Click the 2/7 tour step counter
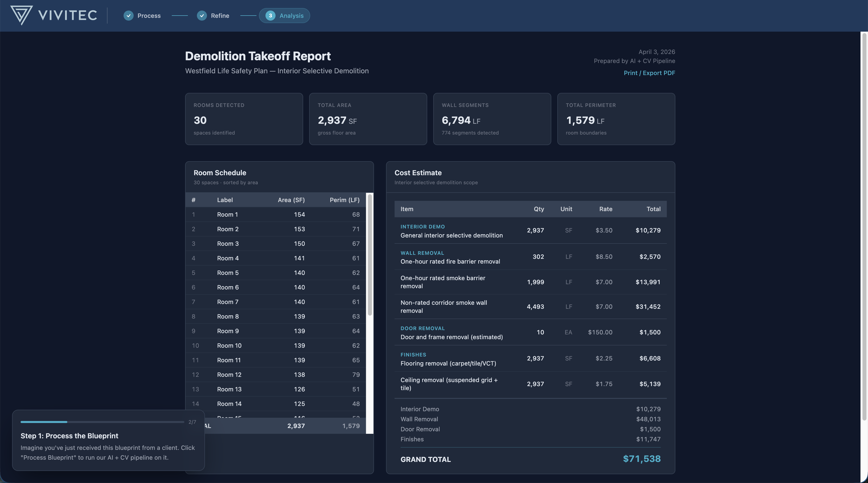Screen dimensions: 868x483 192,422
